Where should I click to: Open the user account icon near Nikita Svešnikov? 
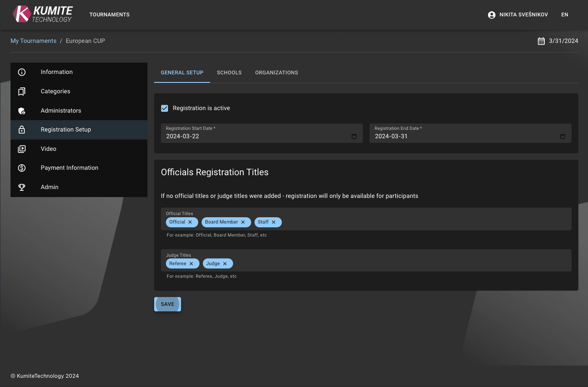pyautogui.click(x=491, y=14)
